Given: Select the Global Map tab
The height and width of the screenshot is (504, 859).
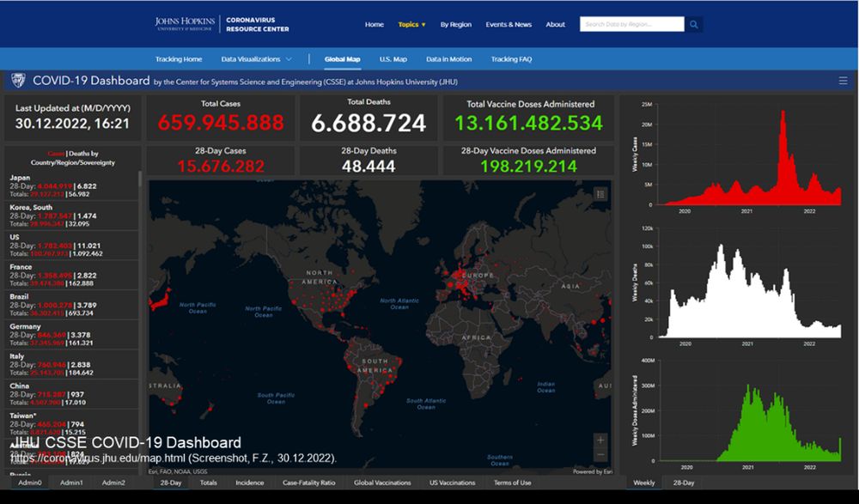Looking at the screenshot, I should click(342, 59).
